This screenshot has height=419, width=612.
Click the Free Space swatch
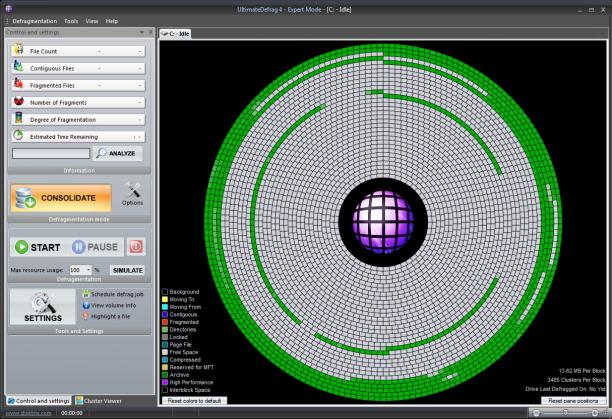(165, 352)
